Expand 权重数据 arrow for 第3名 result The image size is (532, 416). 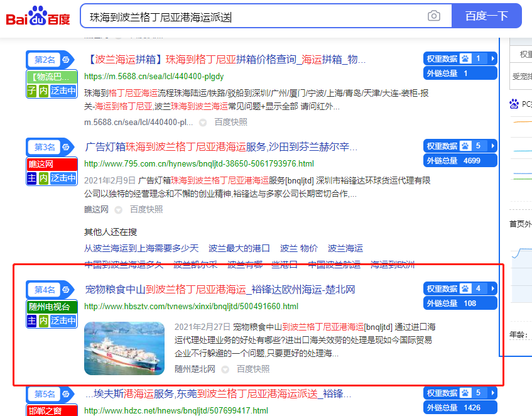pos(492,146)
